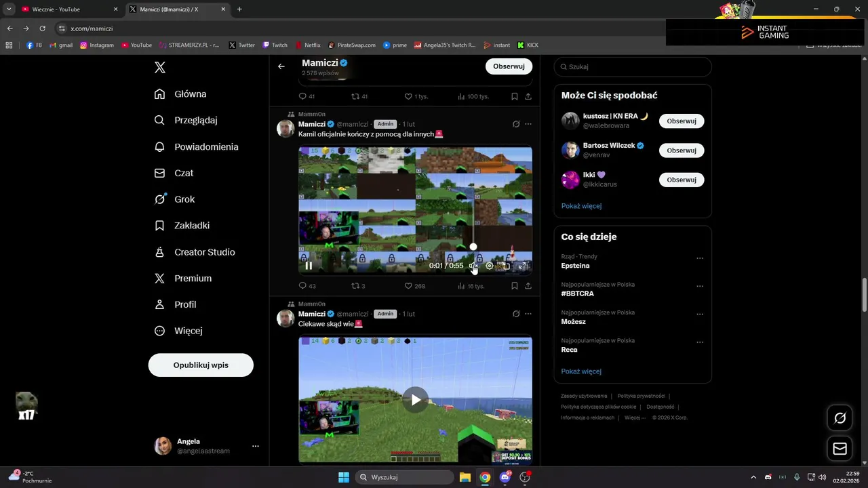Open Powiadomienia notifications
This screenshot has width=868, height=488.
point(197,146)
